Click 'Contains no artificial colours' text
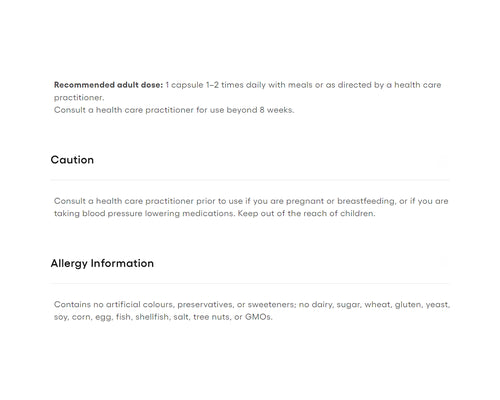This screenshot has width=500, height=400. tap(114, 305)
